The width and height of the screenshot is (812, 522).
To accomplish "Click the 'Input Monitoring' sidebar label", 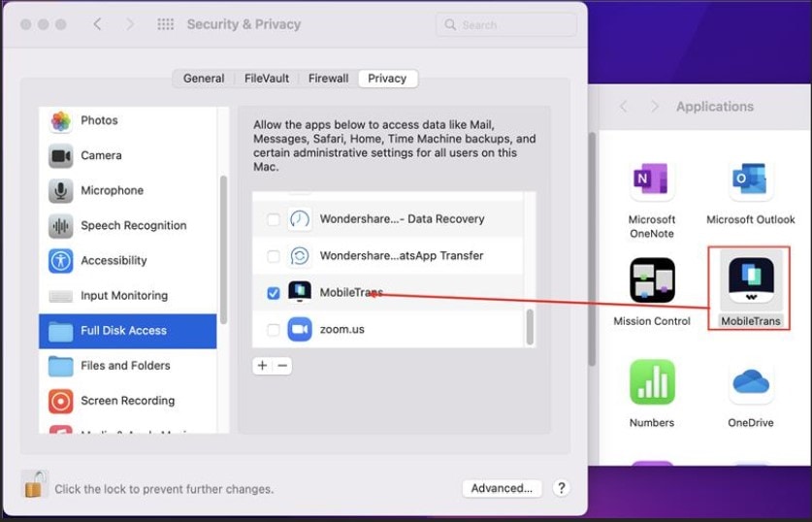I will (x=124, y=296).
